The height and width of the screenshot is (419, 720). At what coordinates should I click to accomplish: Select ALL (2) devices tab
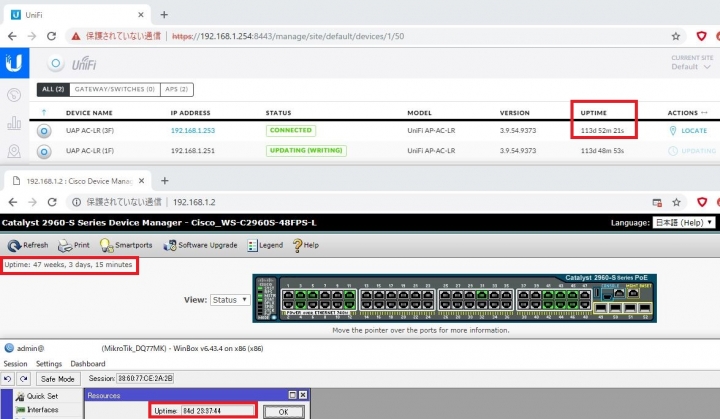[53, 89]
